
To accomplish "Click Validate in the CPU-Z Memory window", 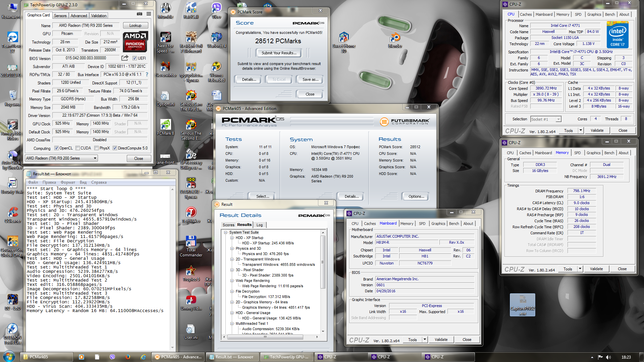I will [x=596, y=269].
